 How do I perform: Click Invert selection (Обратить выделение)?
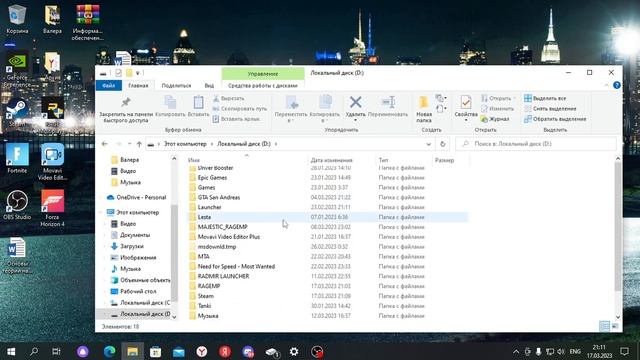555,119
